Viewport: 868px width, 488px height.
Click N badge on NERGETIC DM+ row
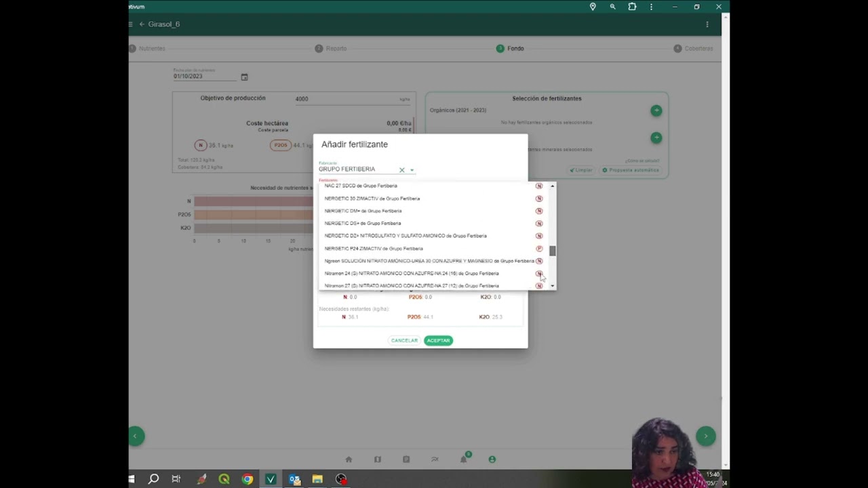[539, 211]
